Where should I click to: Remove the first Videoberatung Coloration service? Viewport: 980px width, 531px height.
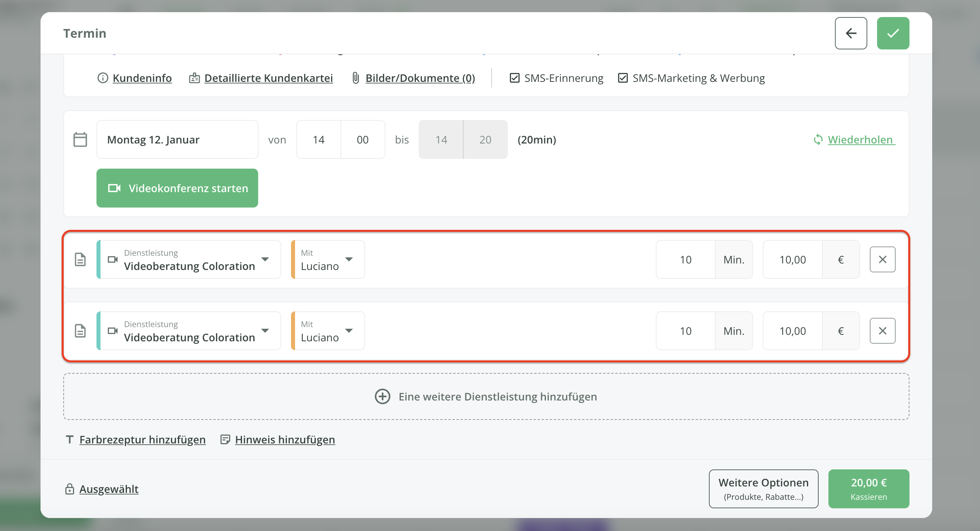tap(882, 259)
